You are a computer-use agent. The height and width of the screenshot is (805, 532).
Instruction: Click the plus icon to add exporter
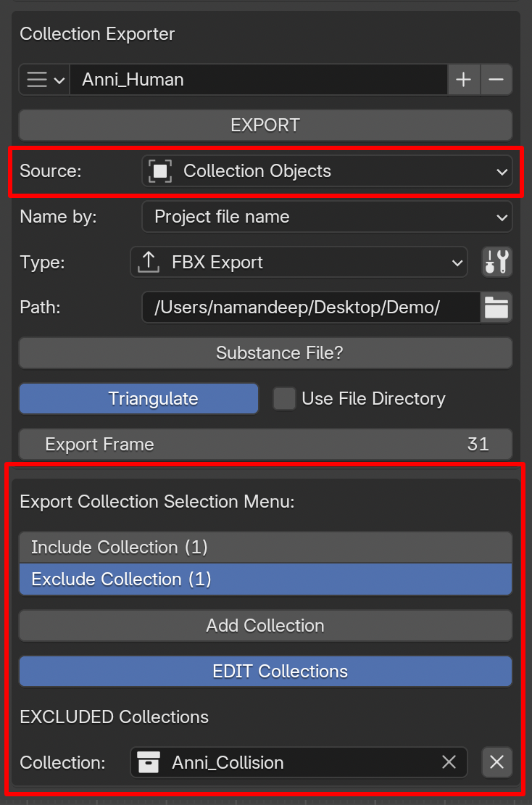(x=464, y=80)
